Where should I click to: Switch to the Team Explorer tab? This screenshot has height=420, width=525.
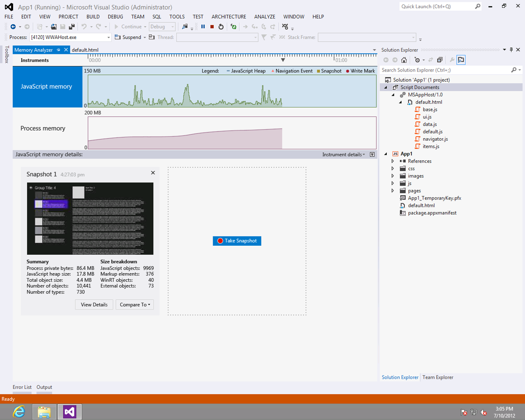(438, 377)
